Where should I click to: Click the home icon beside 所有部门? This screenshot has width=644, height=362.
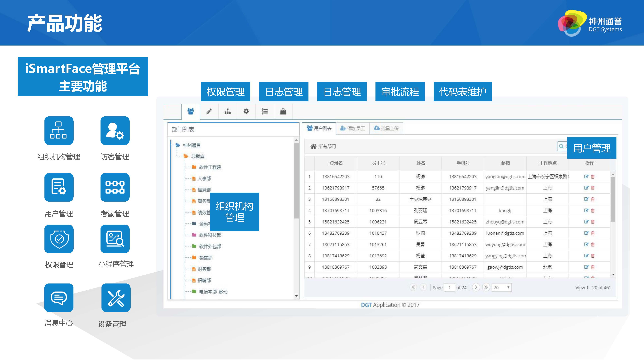(313, 146)
